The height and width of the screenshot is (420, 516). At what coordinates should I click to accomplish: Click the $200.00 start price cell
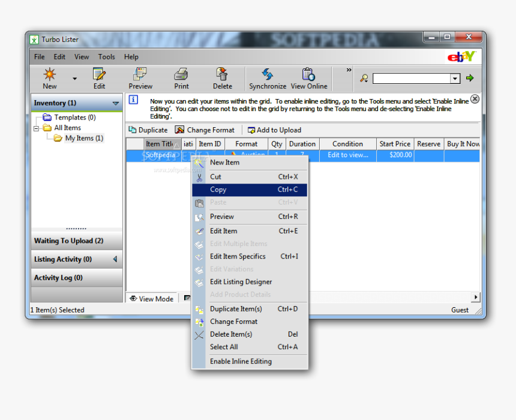(395, 155)
